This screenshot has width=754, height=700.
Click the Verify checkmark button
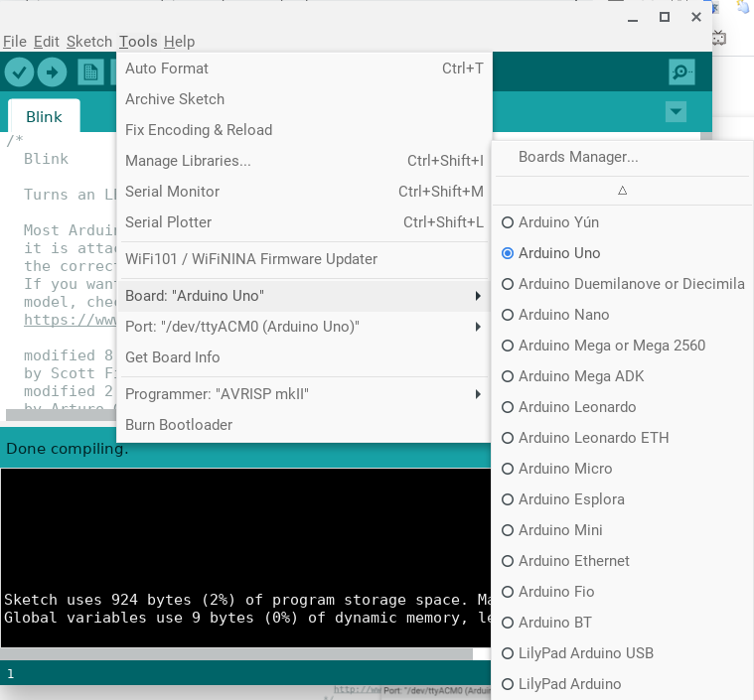[x=19, y=72]
